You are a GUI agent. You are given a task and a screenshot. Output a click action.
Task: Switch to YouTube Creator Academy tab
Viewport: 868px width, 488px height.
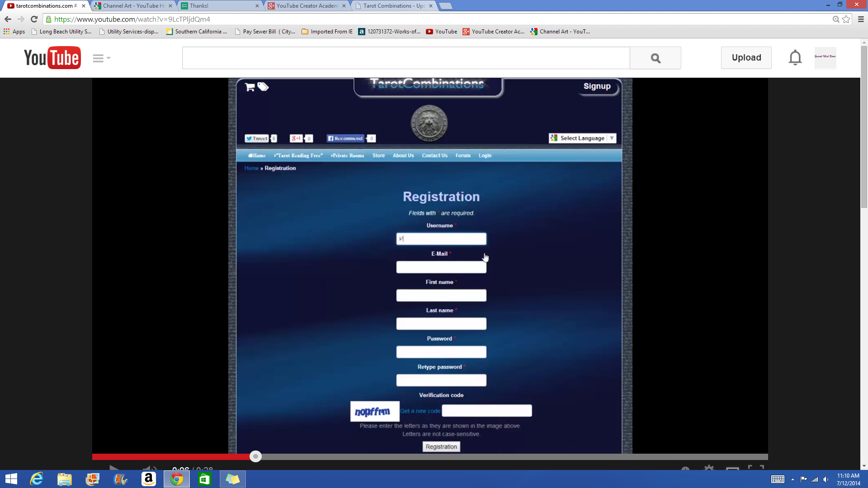[307, 6]
